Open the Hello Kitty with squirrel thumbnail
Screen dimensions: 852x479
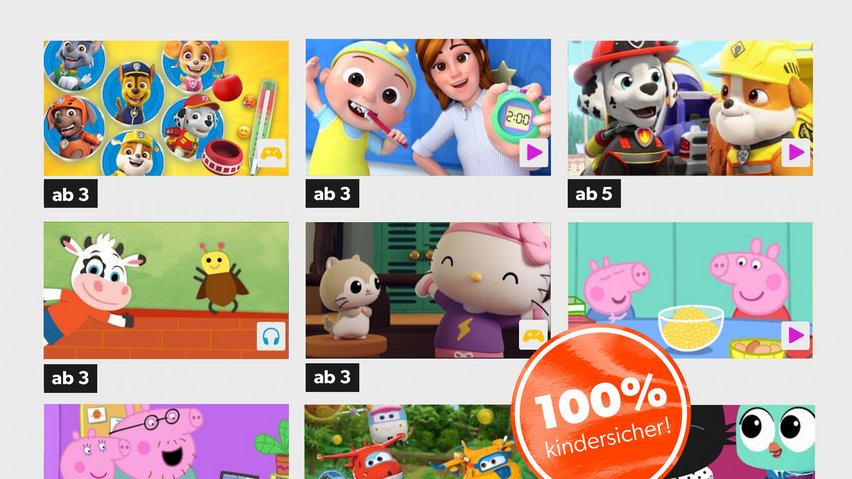pos(428,290)
